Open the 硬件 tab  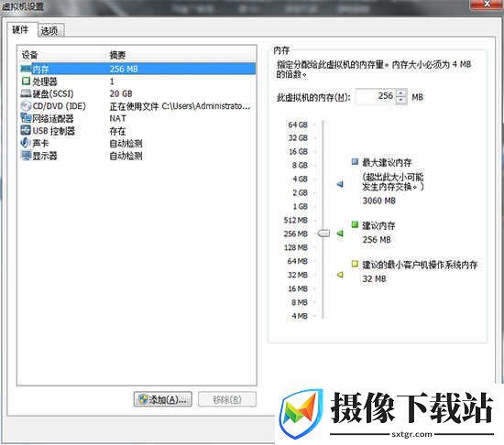click(21, 29)
